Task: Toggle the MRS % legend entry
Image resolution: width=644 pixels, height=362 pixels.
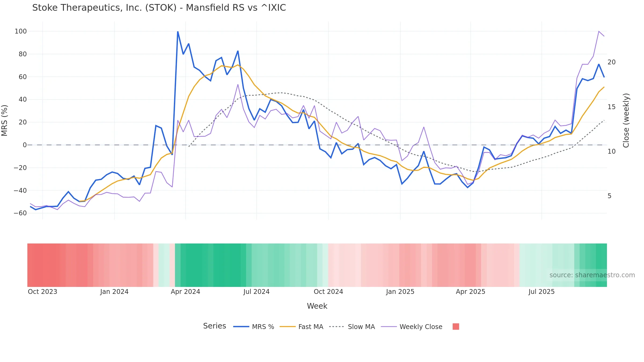Action: (x=254, y=327)
